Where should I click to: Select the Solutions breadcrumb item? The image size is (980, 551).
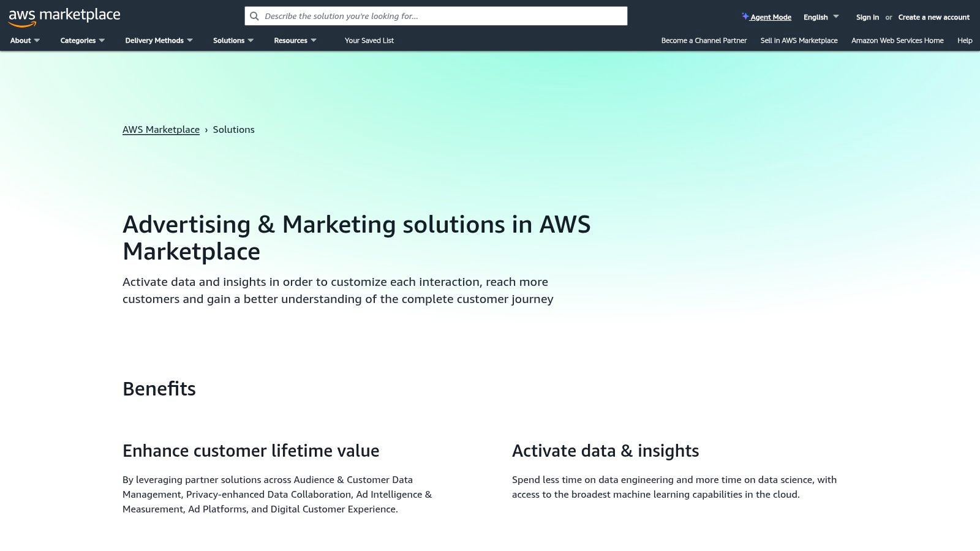pos(234,129)
